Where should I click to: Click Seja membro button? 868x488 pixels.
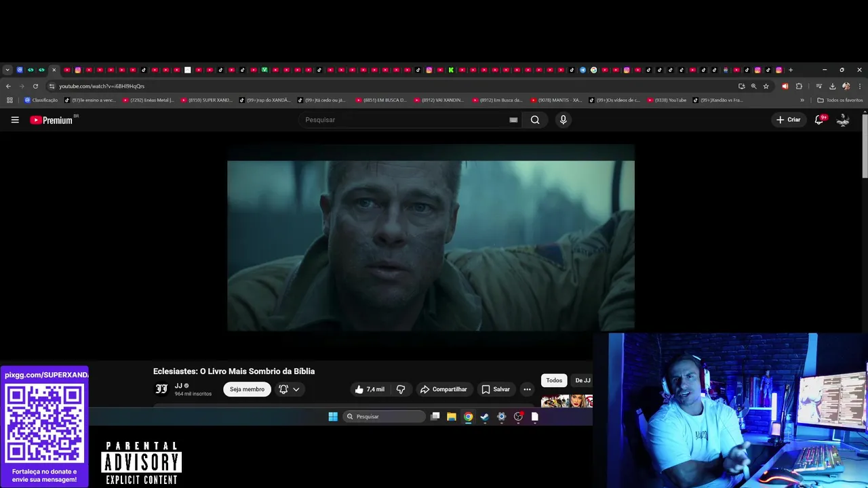click(x=247, y=389)
